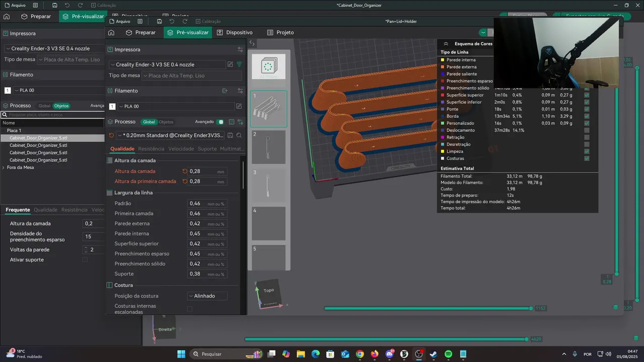This screenshot has width=644, height=362.
Task: Toggle the Avançado advanced mode switch
Action: click(220, 122)
